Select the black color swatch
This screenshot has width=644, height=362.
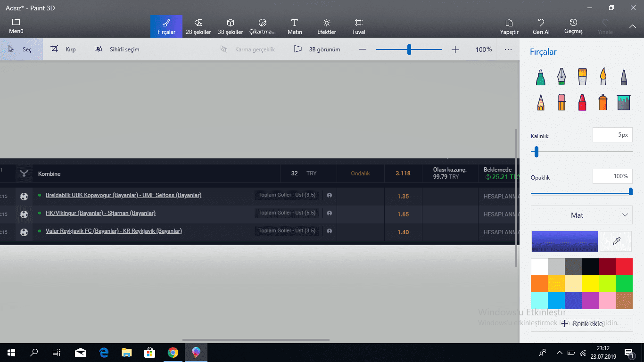point(590,267)
